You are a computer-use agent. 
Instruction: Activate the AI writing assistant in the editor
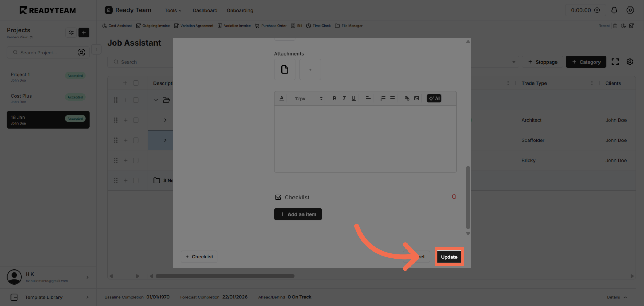(x=434, y=98)
